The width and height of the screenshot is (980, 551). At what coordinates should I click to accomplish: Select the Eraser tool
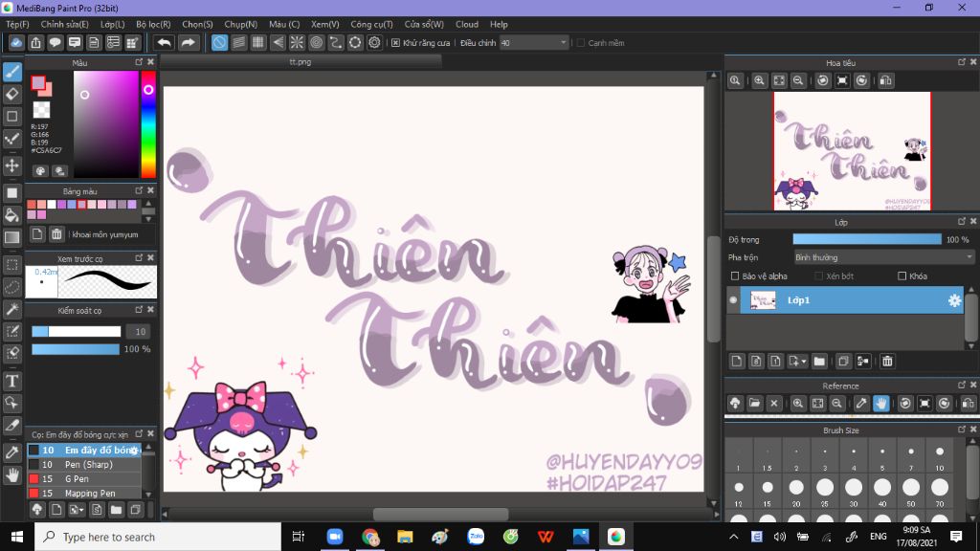11,95
